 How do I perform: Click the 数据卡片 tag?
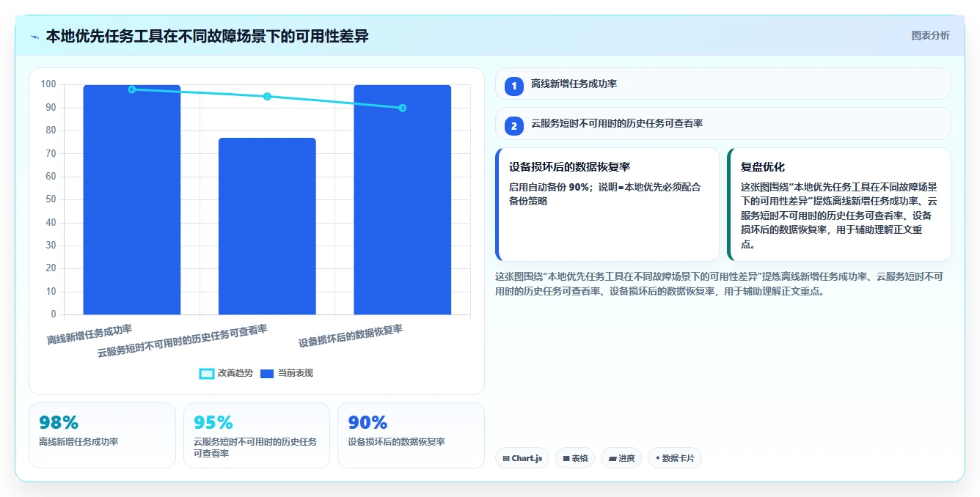[x=675, y=458]
